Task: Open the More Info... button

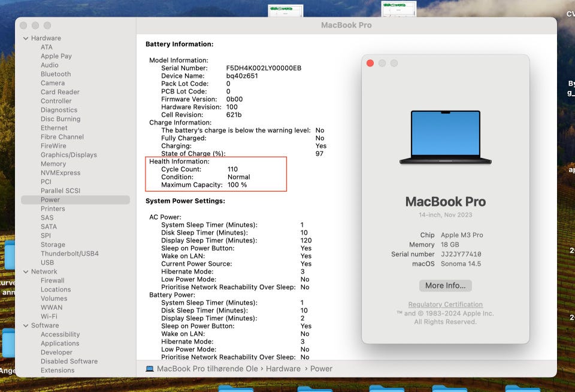Action: pos(445,285)
